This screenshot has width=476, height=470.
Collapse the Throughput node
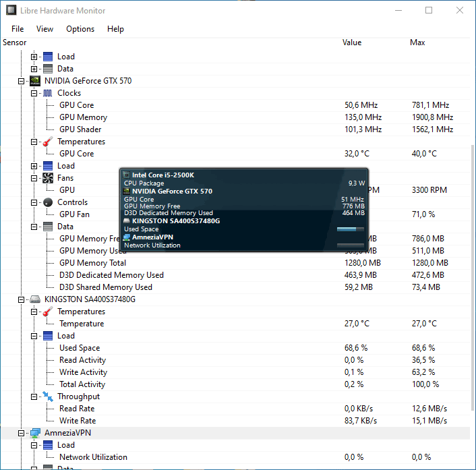pyautogui.click(x=34, y=396)
